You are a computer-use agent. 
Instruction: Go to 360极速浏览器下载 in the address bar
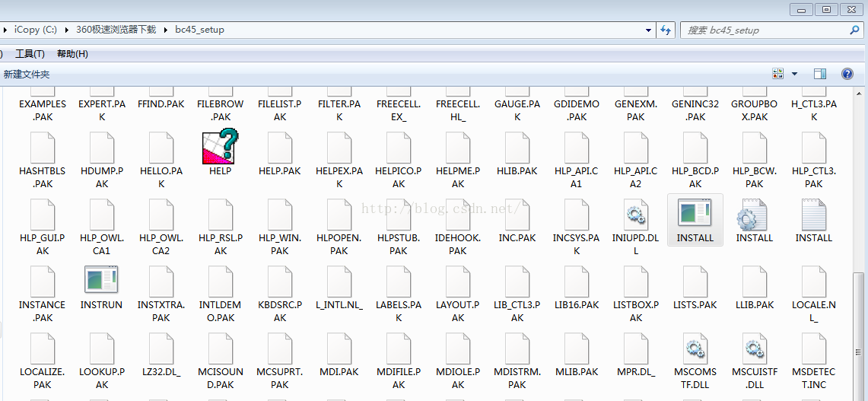[116, 30]
